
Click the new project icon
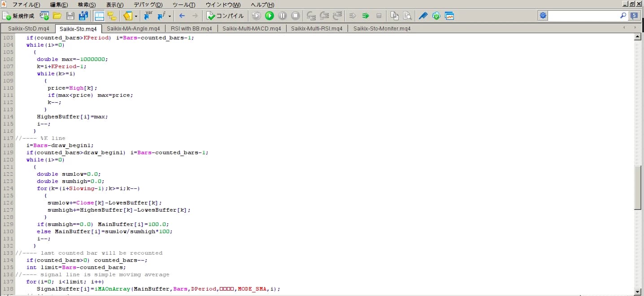[x=44, y=16]
